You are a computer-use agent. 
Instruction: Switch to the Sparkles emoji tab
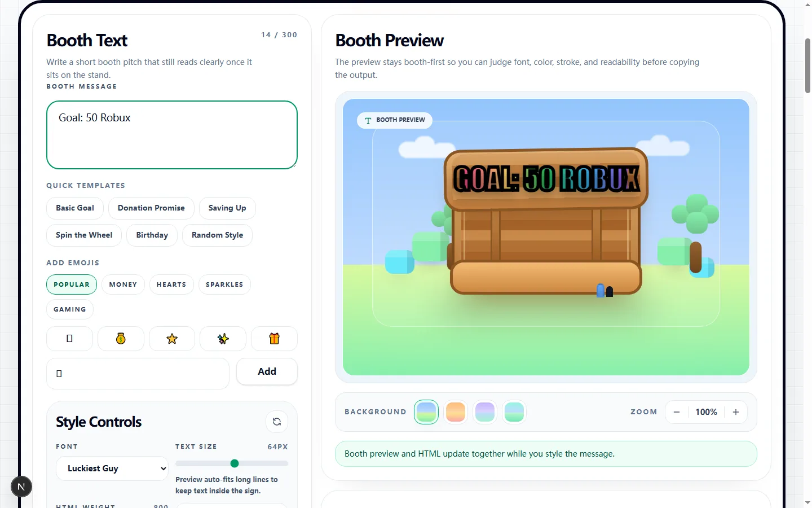224,284
